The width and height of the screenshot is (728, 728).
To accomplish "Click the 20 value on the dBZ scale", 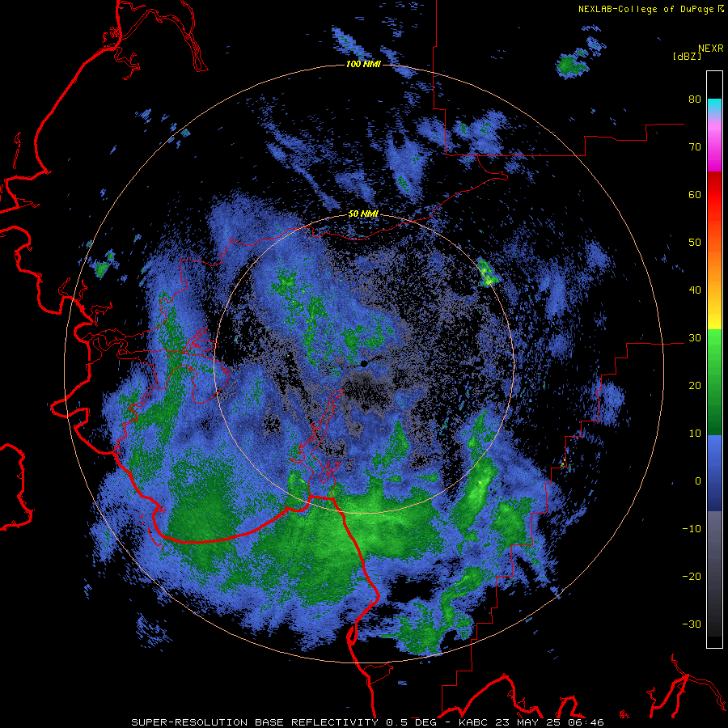I will point(695,386).
